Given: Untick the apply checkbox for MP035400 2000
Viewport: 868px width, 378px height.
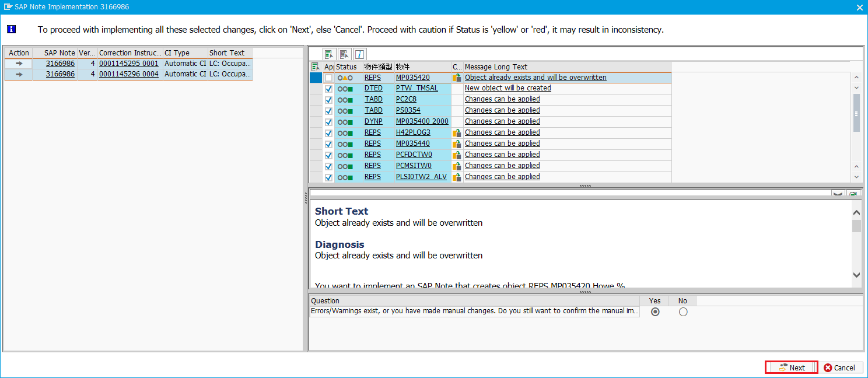Looking at the screenshot, I should [x=329, y=122].
